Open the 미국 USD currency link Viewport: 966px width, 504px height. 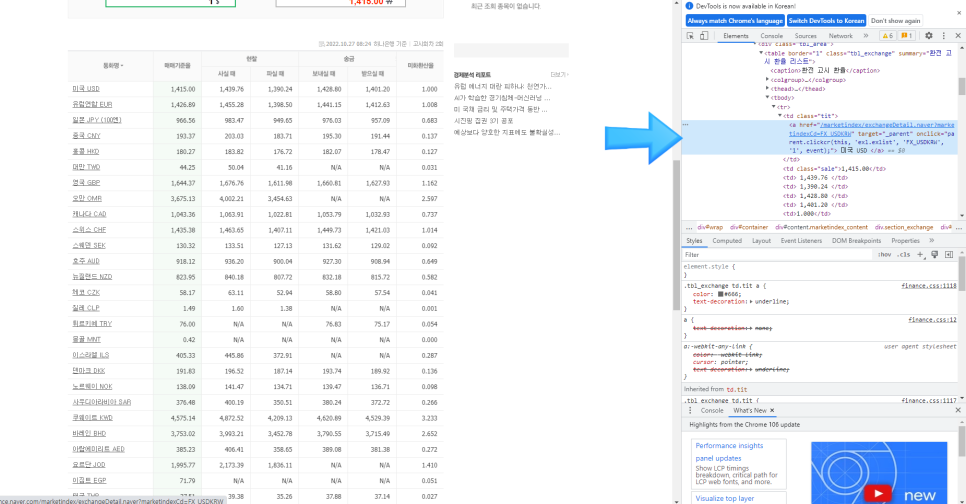pos(86,89)
